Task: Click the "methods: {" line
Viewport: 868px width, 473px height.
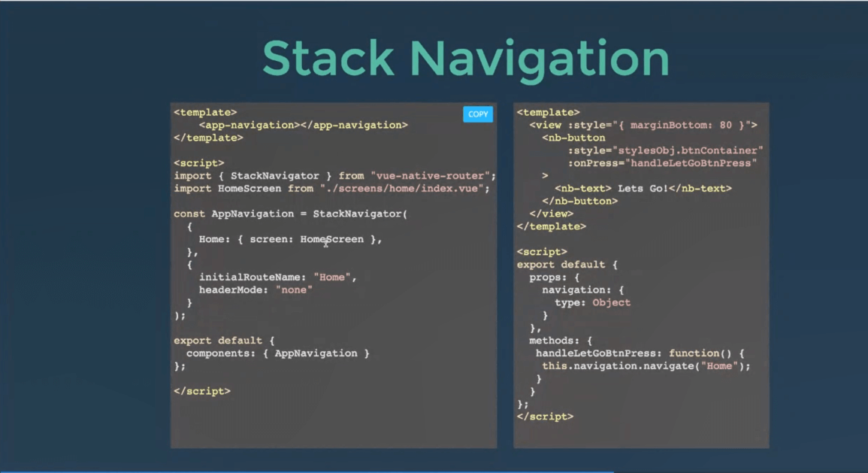Action: pyautogui.click(x=561, y=341)
